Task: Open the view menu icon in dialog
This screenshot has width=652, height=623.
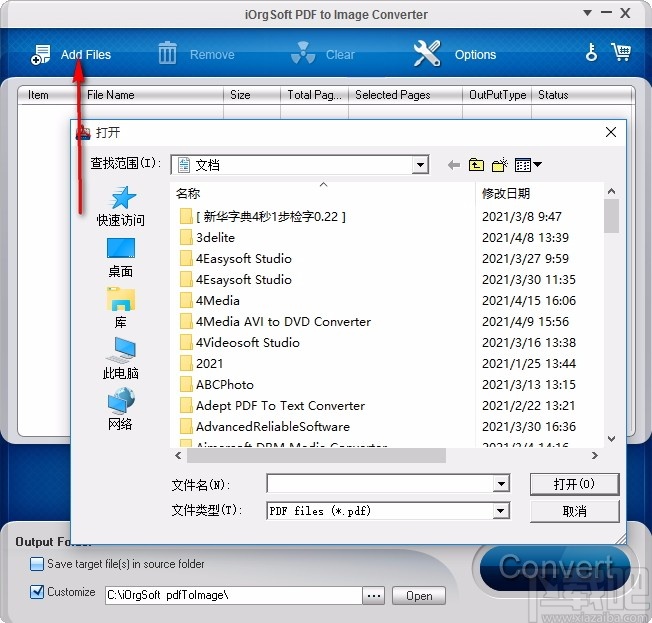Action: pos(528,165)
